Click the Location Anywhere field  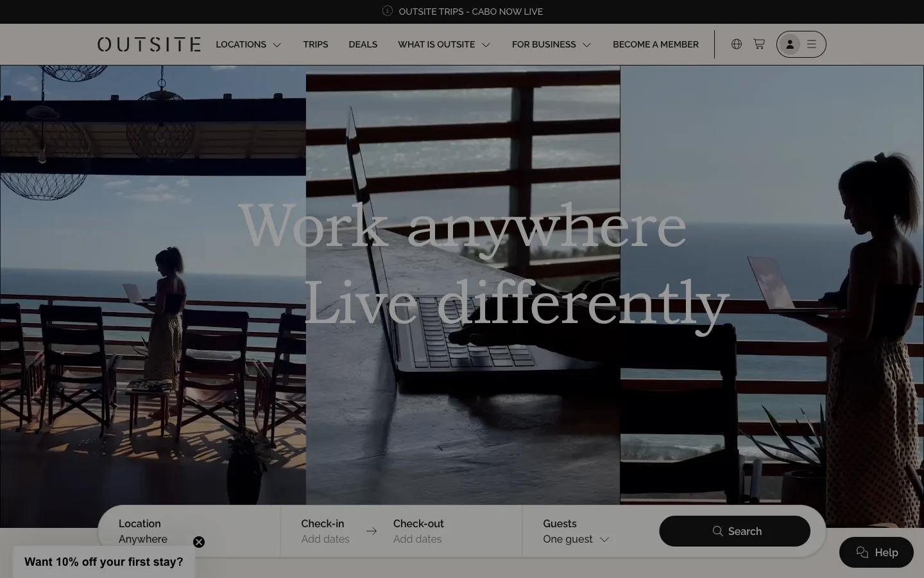189,531
